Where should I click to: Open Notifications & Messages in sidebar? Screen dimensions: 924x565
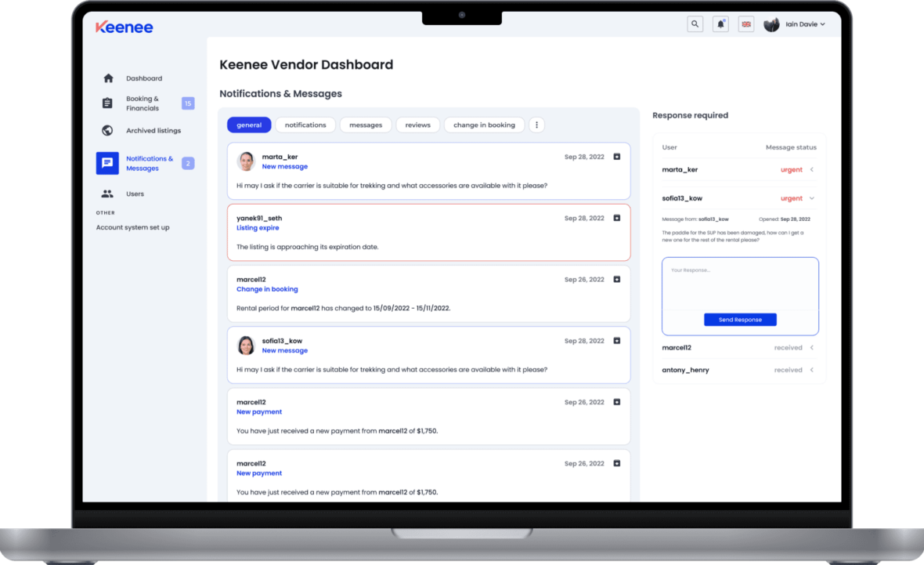click(x=150, y=163)
